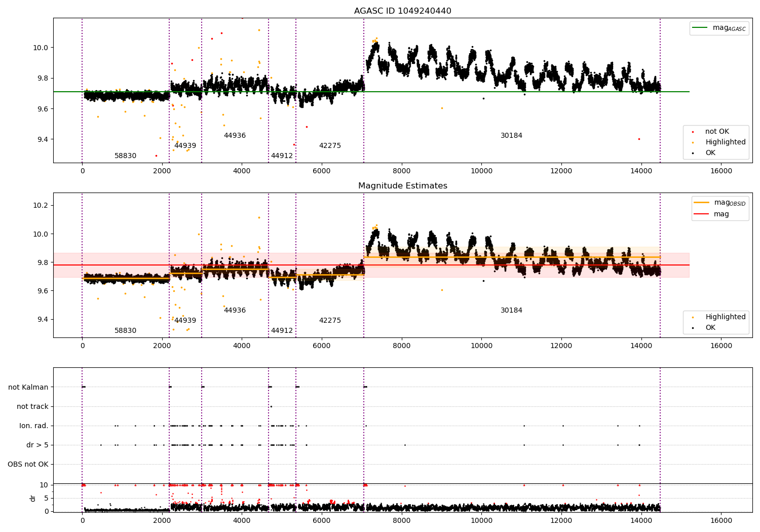The width and height of the screenshot is (760, 532).
Task: Click x-axis tick 16000 on bottom plot
Action: click(x=721, y=520)
